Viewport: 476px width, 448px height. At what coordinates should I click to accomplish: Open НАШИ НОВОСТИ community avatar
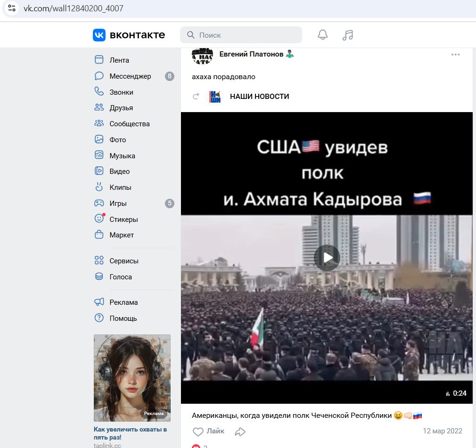(215, 97)
